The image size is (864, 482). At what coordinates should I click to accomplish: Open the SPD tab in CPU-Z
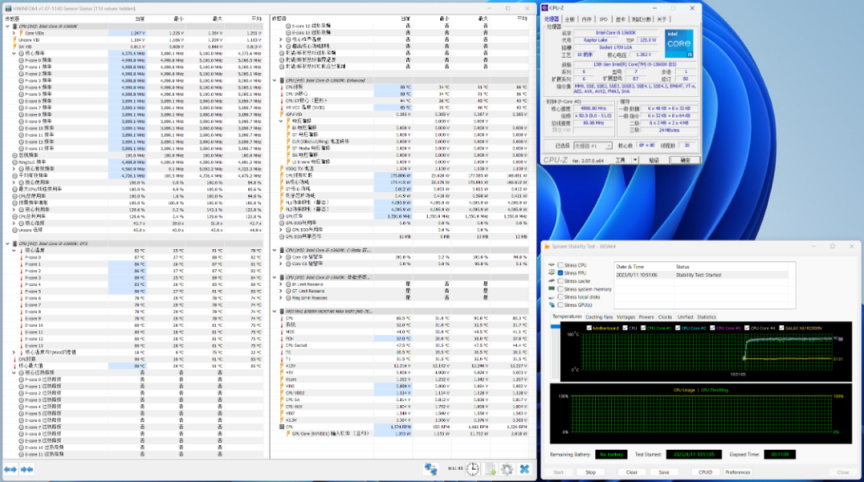(x=602, y=18)
